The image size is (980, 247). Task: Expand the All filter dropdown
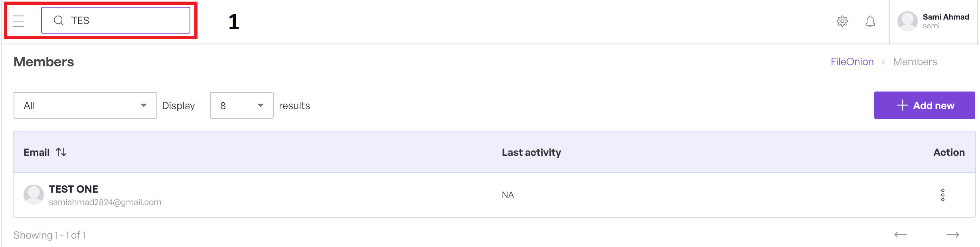coord(85,106)
